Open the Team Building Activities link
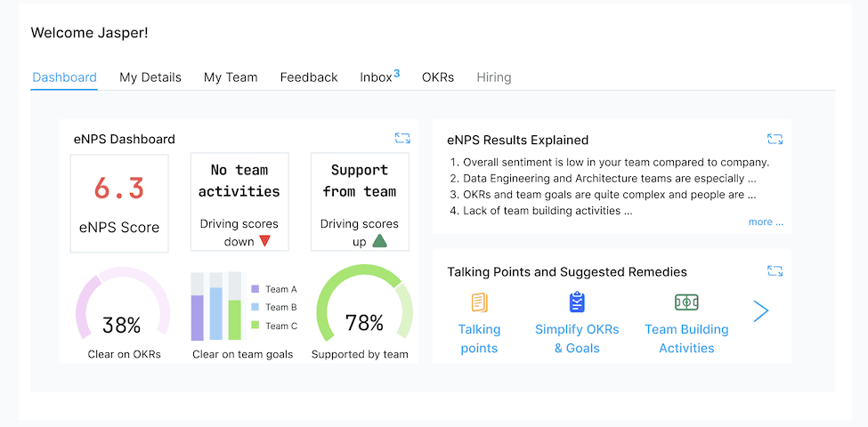Viewport: 868px width, 427px height. click(686, 339)
